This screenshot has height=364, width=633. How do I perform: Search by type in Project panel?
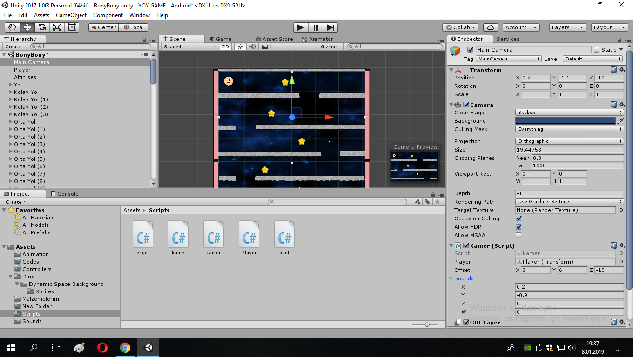pos(418,202)
